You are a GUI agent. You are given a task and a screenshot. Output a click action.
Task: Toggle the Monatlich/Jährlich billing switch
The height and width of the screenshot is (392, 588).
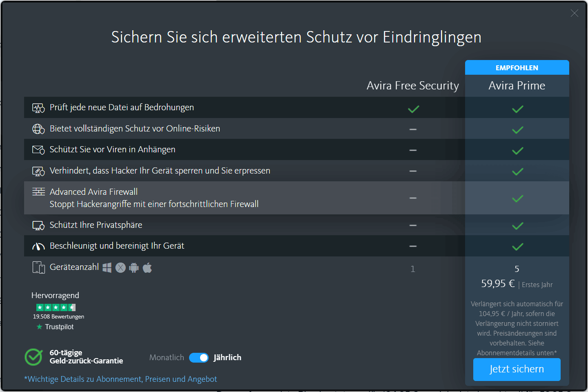coord(199,357)
